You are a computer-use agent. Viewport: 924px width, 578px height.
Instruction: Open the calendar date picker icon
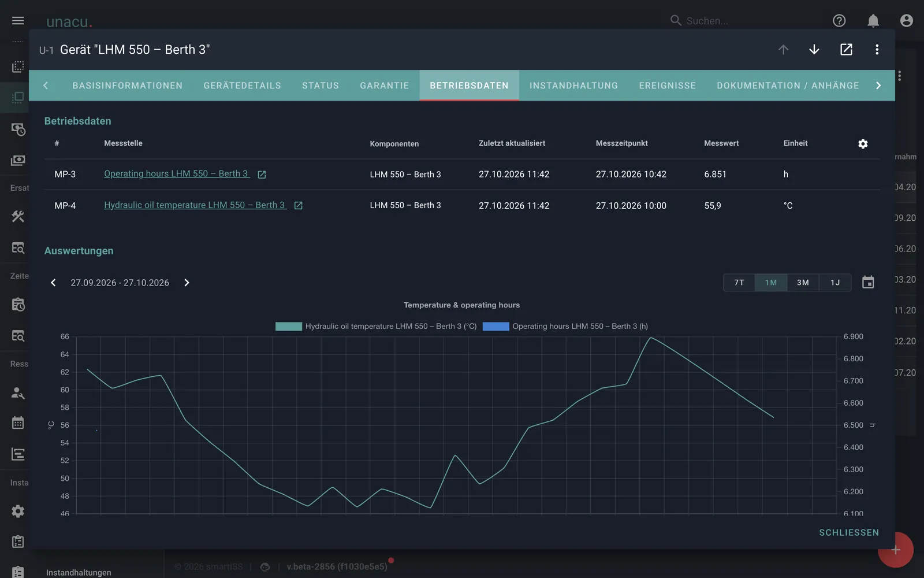(x=868, y=283)
